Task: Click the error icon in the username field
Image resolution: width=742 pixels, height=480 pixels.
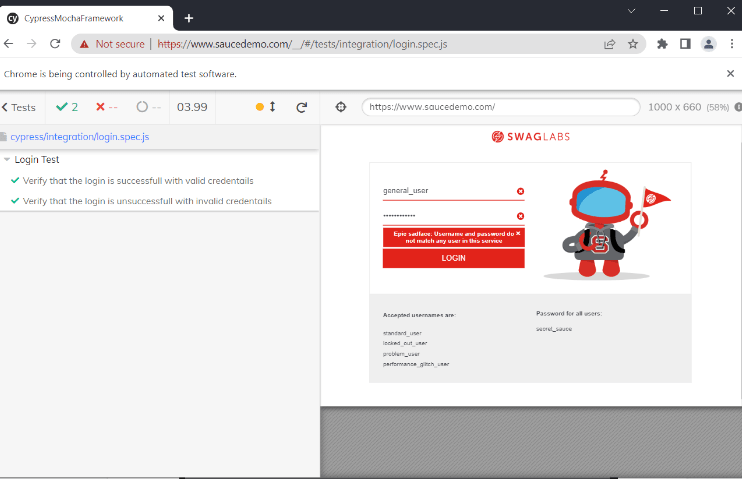Action: click(x=520, y=191)
